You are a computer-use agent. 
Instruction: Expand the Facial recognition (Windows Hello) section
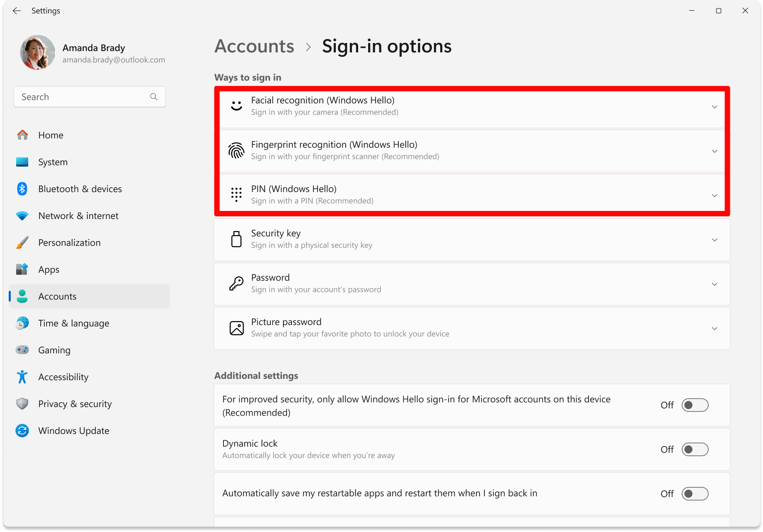tap(714, 107)
